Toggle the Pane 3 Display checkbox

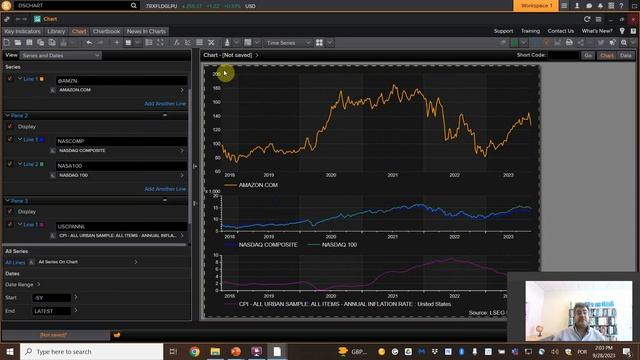click(10, 211)
